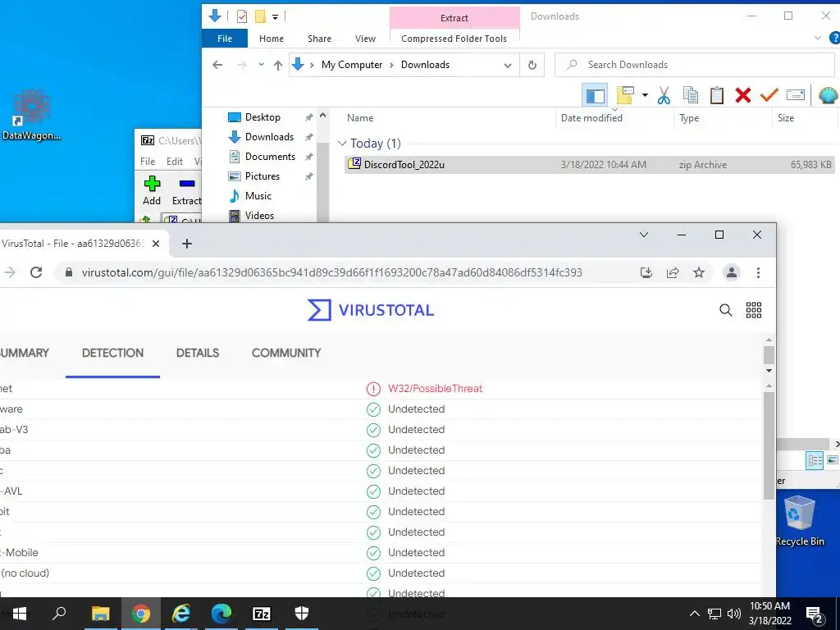The height and width of the screenshot is (630, 840).
Task: Select Pictures in Explorer navigation pane
Action: [x=262, y=176]
